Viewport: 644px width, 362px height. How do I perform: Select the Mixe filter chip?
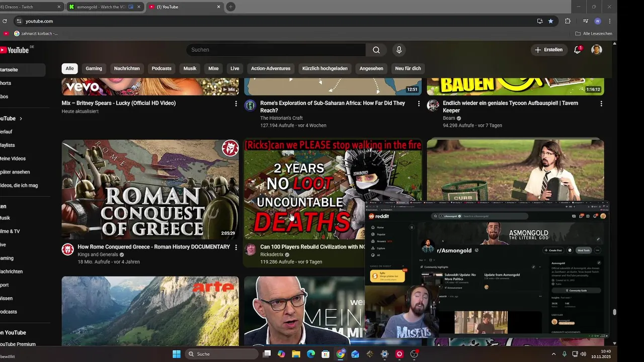point(213,68)
